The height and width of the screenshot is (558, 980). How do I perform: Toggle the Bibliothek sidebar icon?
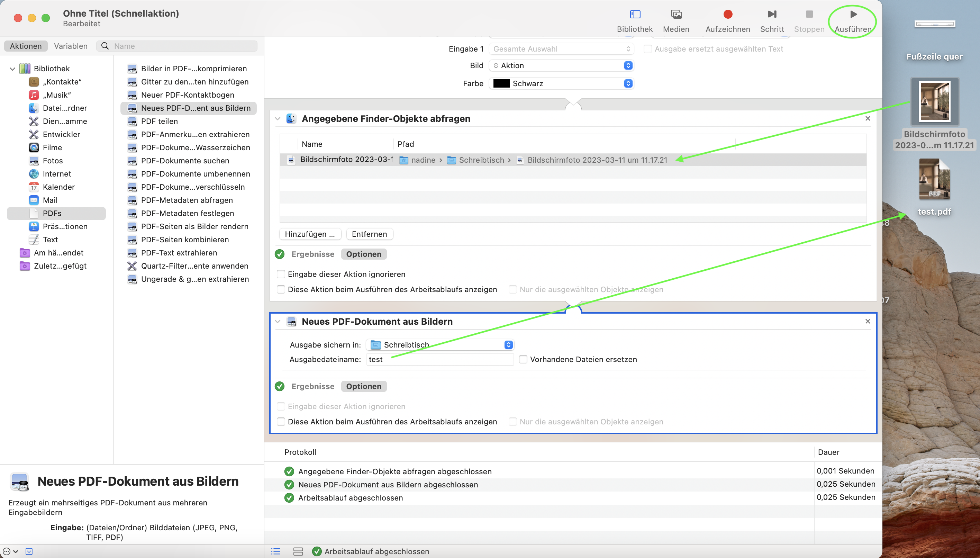pos(635,15)
